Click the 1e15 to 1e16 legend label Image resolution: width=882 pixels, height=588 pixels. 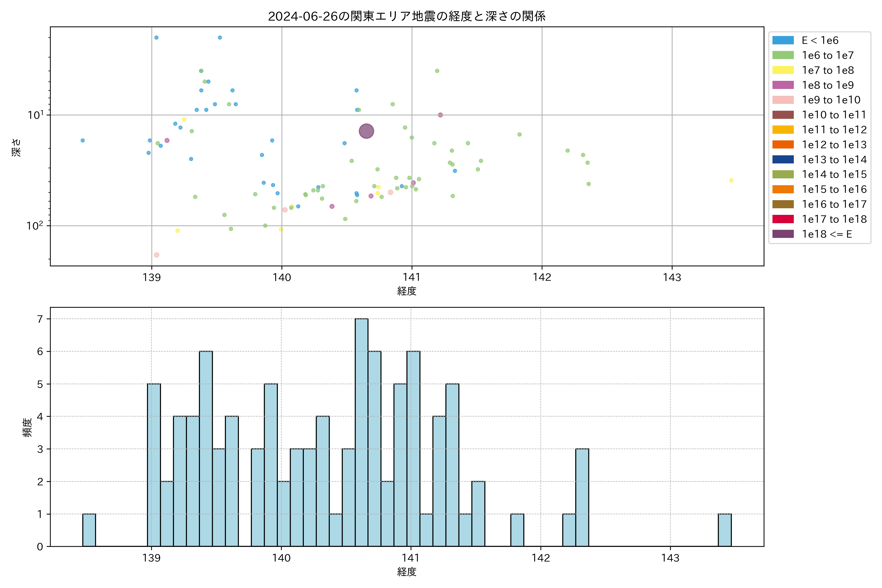[x=834, y=189]
